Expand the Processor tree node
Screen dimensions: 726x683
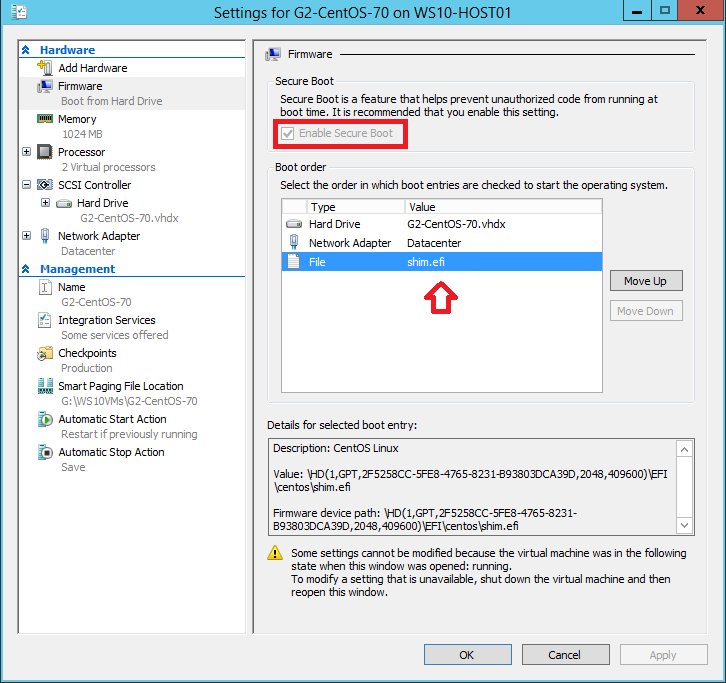pos(26,151)
